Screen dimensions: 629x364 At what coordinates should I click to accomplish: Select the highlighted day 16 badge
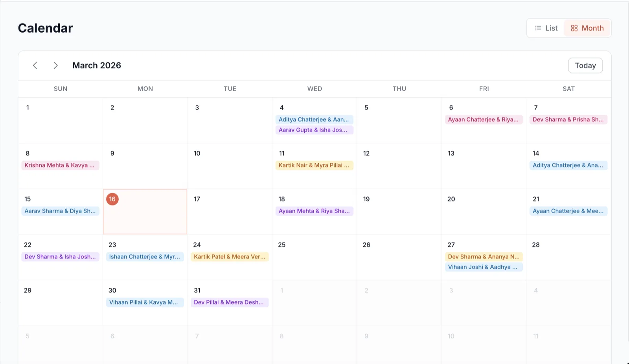coord(112,199)
